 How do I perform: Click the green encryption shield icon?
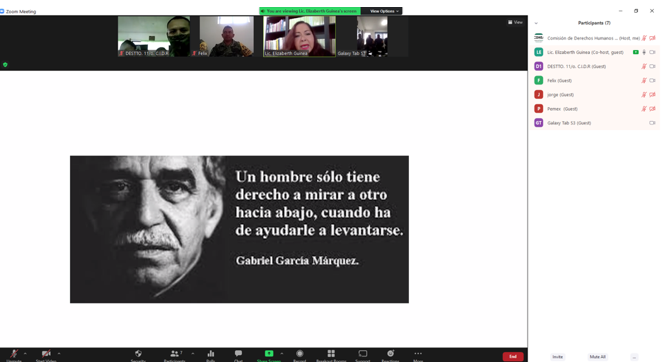[x=5, y=65]
